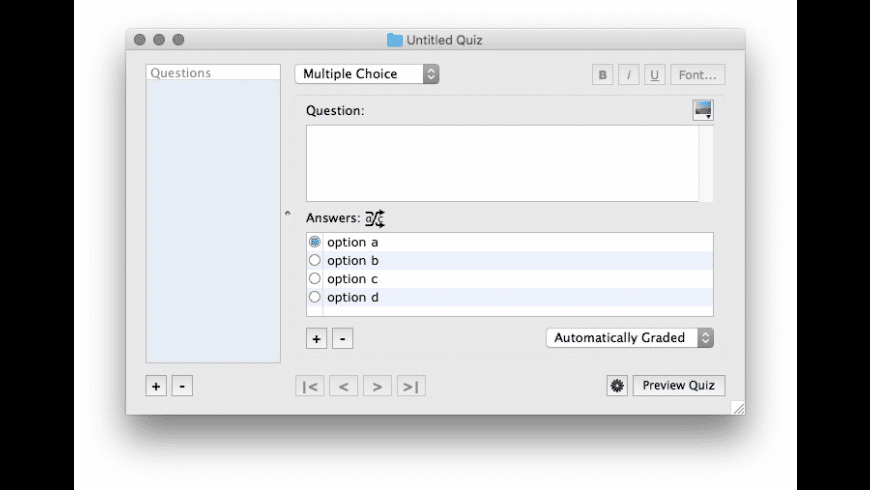The image size is (870, 490).
Task: Click inside the Question text field
Action: [503, 163]
